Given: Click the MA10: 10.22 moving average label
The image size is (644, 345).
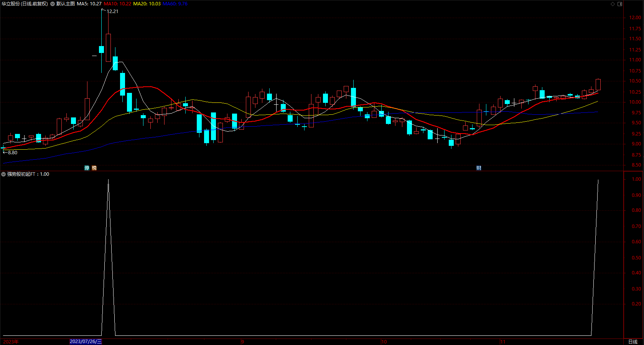Looking at the screenshot, I should click(117, 4).
